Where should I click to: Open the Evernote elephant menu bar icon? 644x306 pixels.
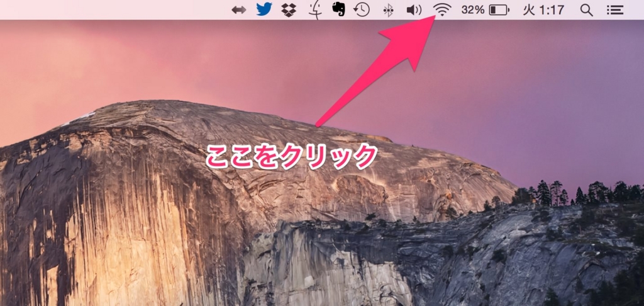tap(338, 9)
